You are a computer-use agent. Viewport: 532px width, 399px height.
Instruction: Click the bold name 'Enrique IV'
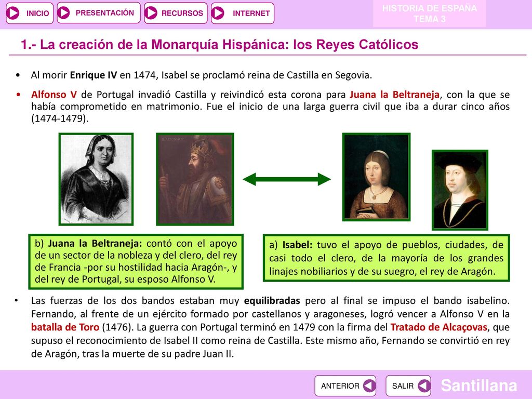(x=94, y=75)
